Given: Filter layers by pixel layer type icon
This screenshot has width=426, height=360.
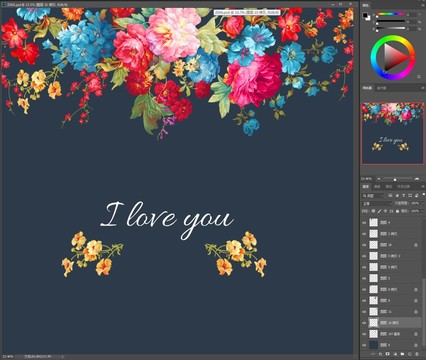Looking at the screenshot, I should pyautogui.click(x=390, y=195).
